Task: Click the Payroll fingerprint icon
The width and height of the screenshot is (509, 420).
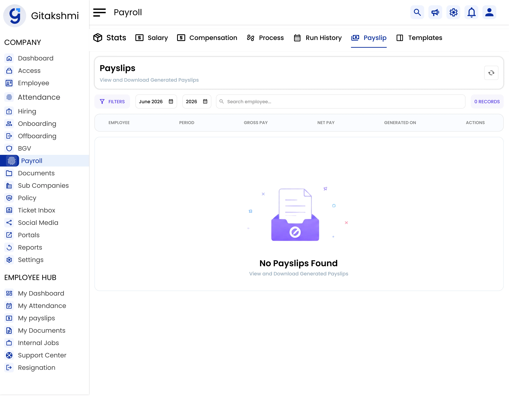Action: [x=12, y=161]
